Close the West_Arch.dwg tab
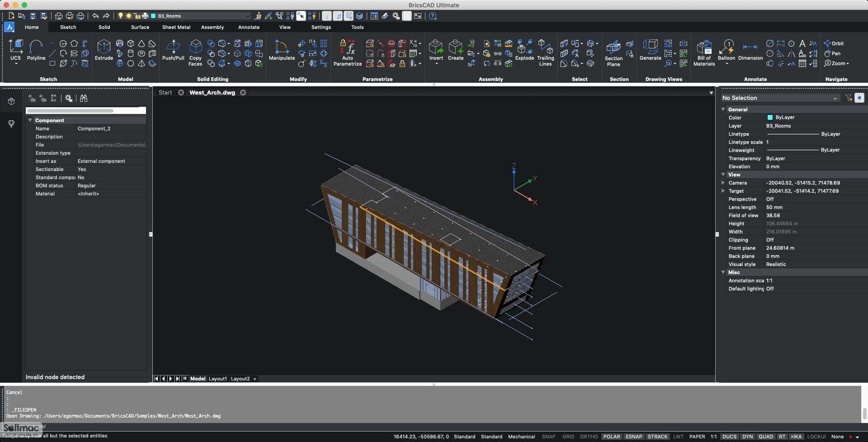Viewport: 868px width, 442px height. click(243, 92)
